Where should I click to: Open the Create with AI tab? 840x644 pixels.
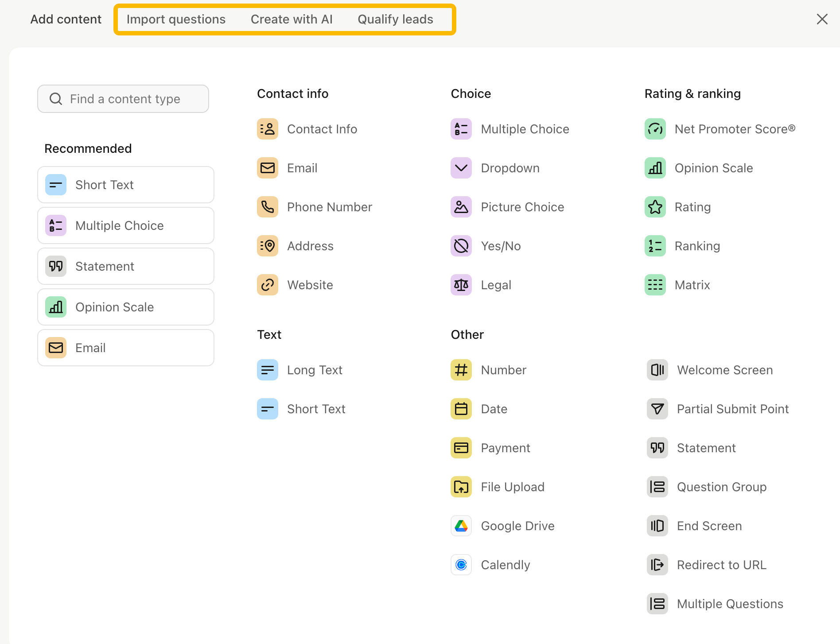pyautogui.click(x=292, y=19)
